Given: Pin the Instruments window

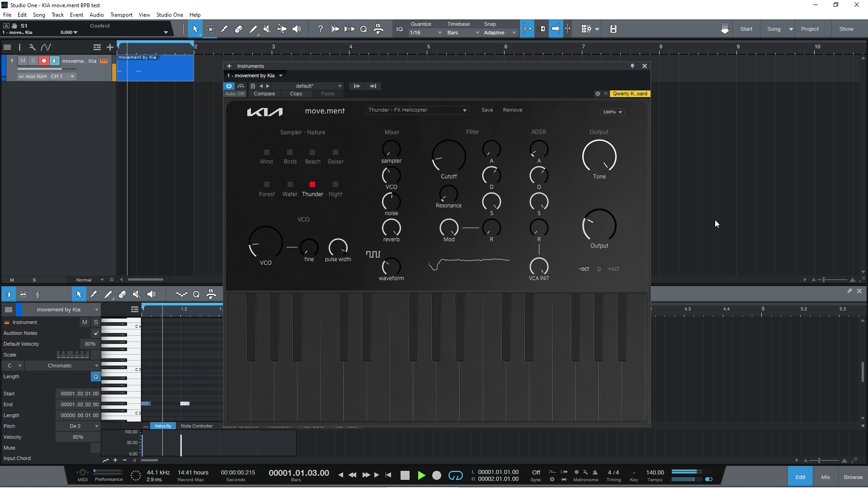Looking at the screenshot, I should coord(632,66).
